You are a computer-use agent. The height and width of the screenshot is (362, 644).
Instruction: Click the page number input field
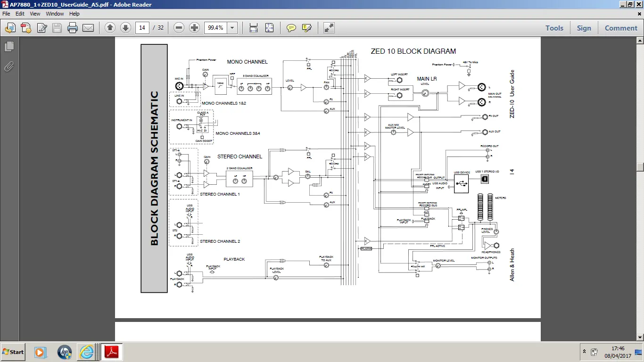(x=142, y=28)
